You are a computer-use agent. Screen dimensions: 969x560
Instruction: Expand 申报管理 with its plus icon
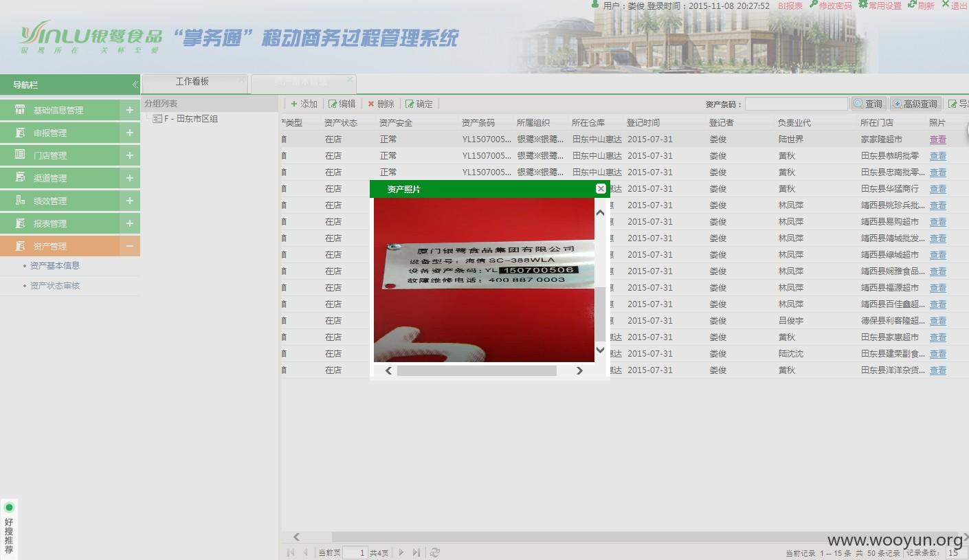(x=129, y=133)
